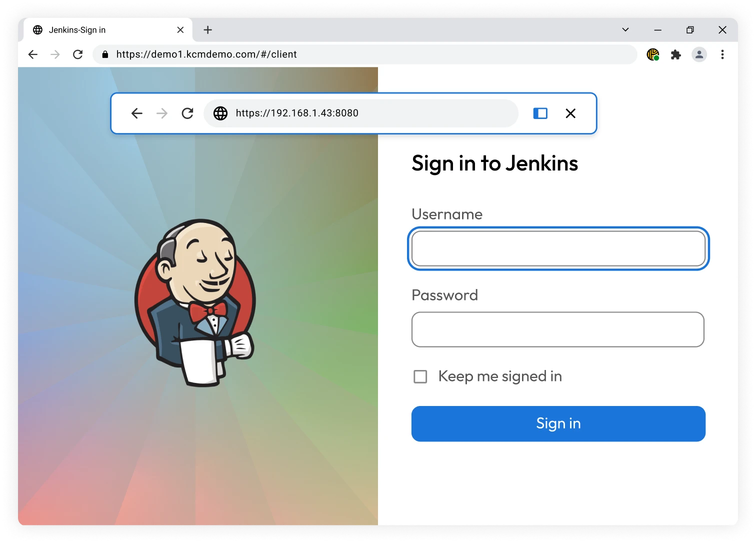This screenshot has height=543, width=756.
Task: Go forward in the inner session toolbar
Action: tap(162, 113)
